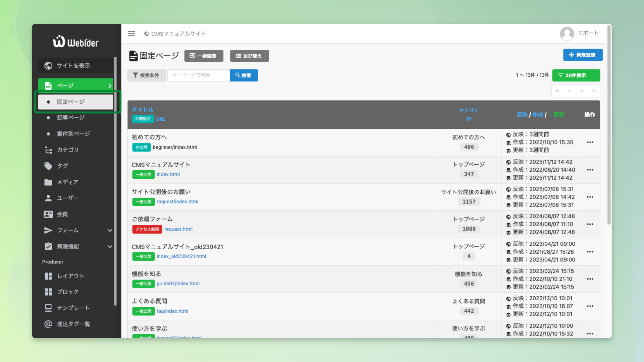Expand the 病院機能 submenu chevron
The width and height of the screenshot is (644, 362).
(110, 246)
